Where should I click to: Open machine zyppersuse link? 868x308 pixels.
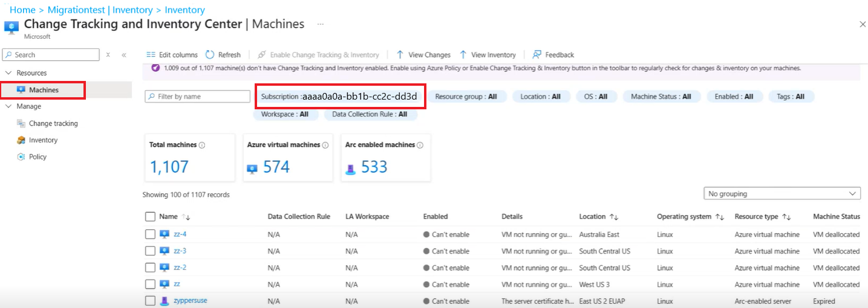point(191,301)
